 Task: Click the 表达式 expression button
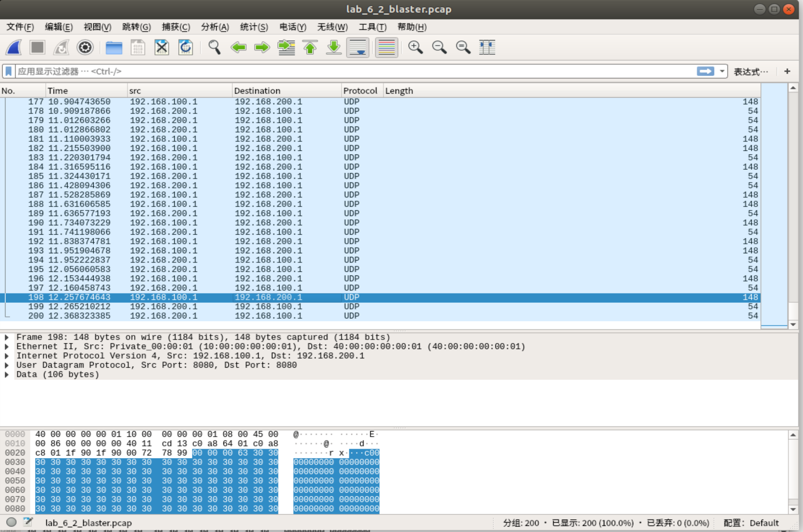click(751, 71)
